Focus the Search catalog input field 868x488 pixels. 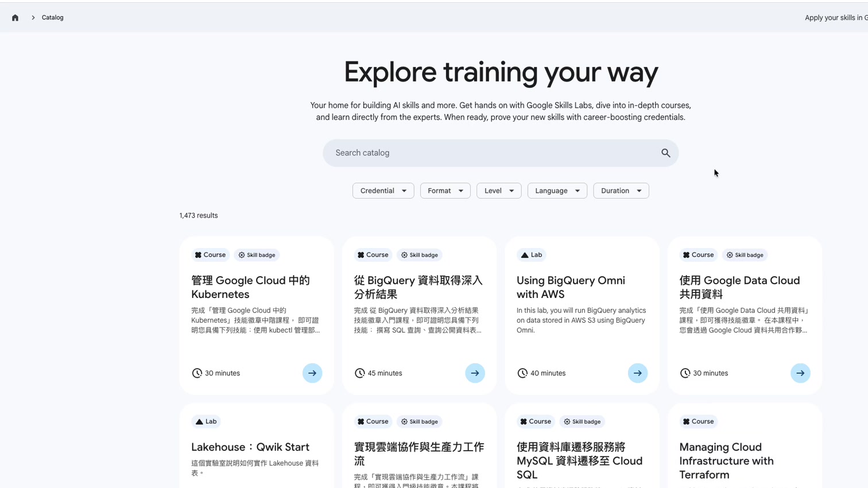[501, 153]
